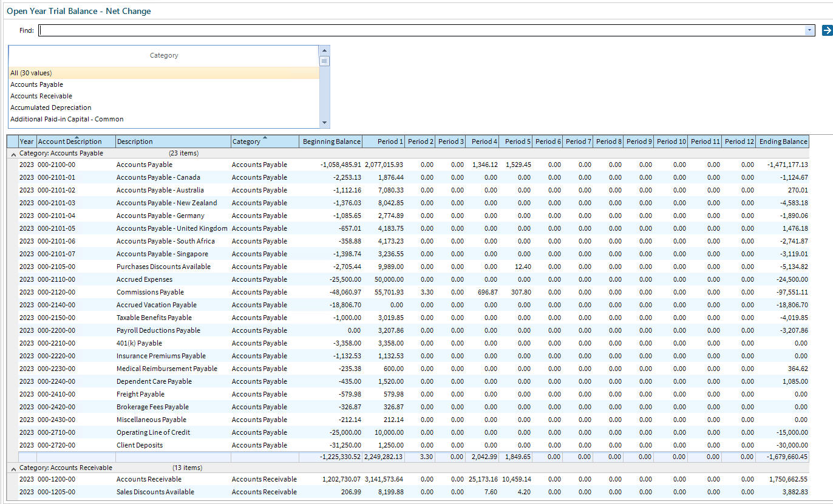Select 'Accounts Receivable' in Category filter list

pos(163,96)
